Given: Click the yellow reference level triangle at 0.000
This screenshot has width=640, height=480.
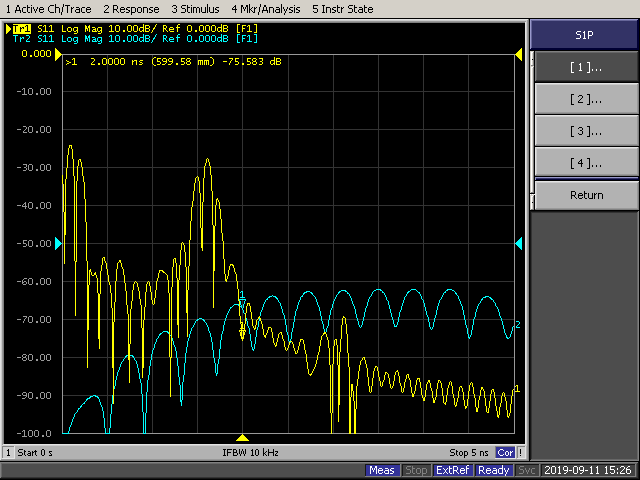Looking at the screenshot, I should click(58, 54).
